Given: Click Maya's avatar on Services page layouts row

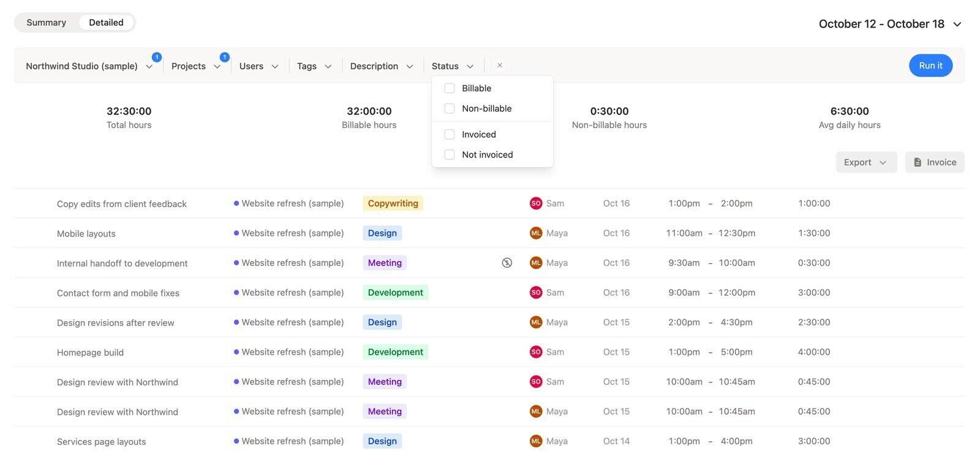Looking at the screenshot, I should point(536,441).
